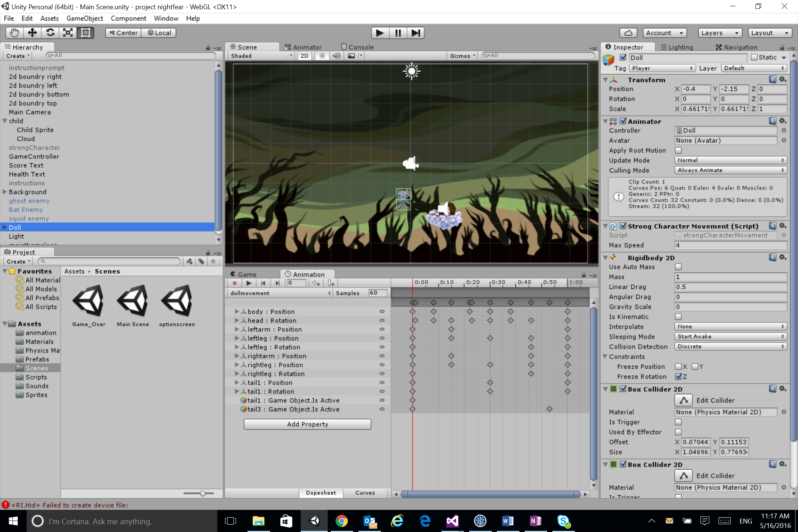Enable Use Auto Mass
798x532 pixels.
[678, 267]
